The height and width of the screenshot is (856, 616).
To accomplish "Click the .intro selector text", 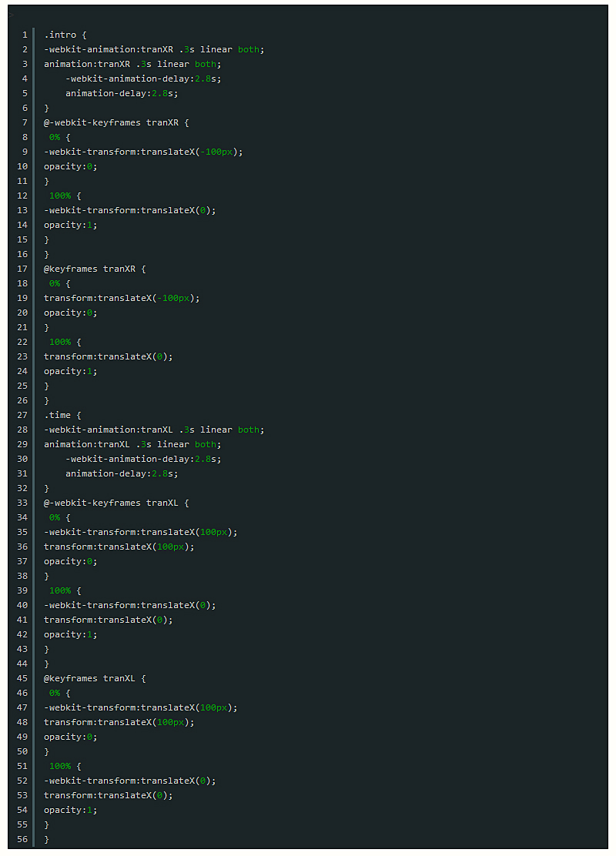I will pos(59,35).
